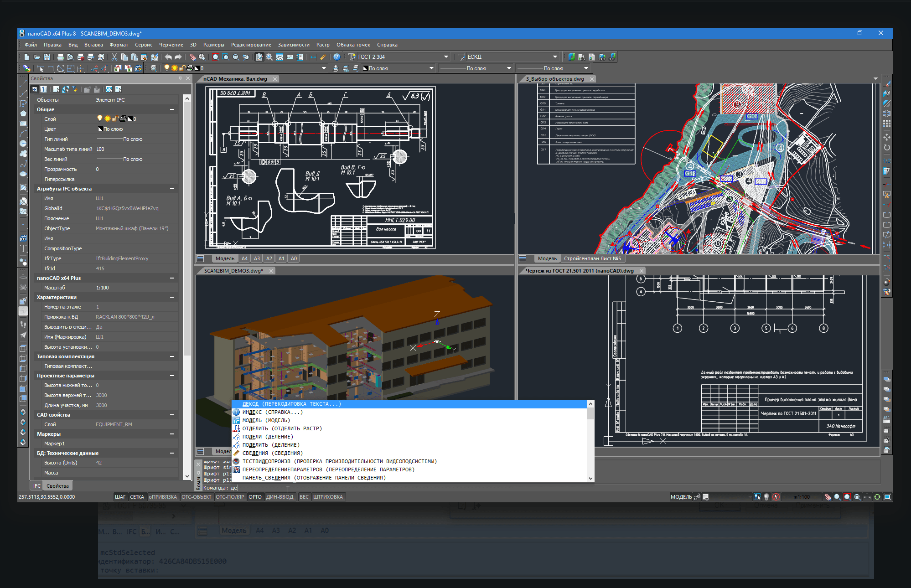
Task: Open the ГОСТ 2.304 text style dropdown
Action: (x=446, y=57)
